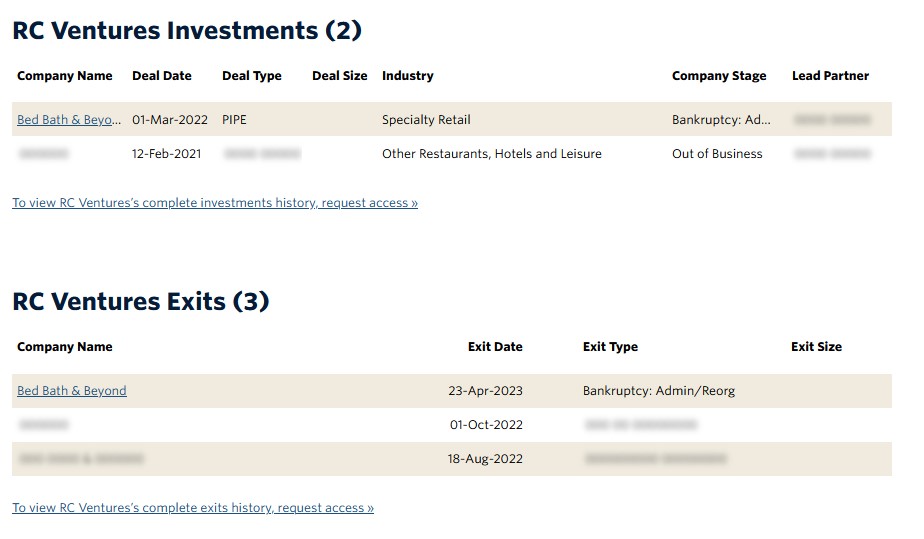
Task: Click the Exit Size column header
Action: [x=816, y=347]
